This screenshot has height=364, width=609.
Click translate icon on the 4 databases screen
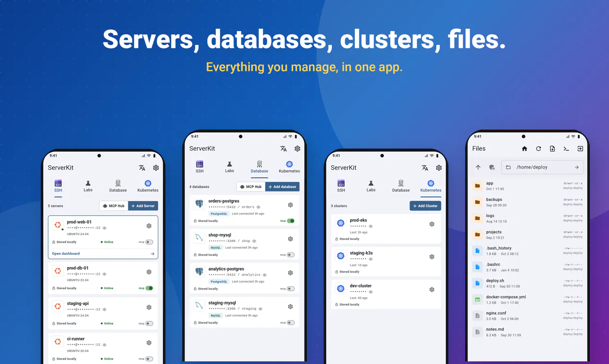pyautogui.click(x=283, y=148)
